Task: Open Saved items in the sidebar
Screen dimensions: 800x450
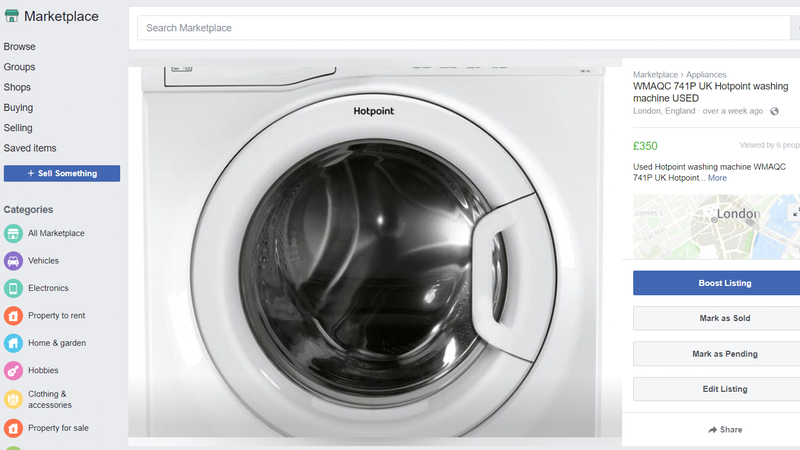Action: pos(30,148)
